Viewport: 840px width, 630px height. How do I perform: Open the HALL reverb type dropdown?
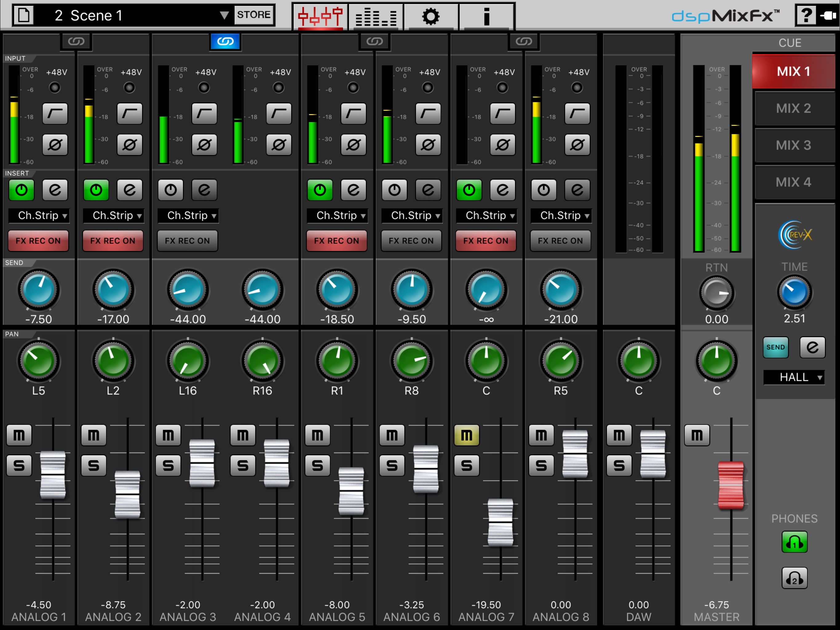click(794, 377)
